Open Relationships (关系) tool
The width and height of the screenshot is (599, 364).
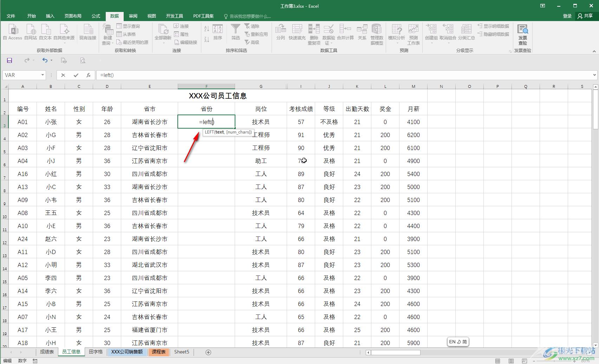click(x=362, y=32)
